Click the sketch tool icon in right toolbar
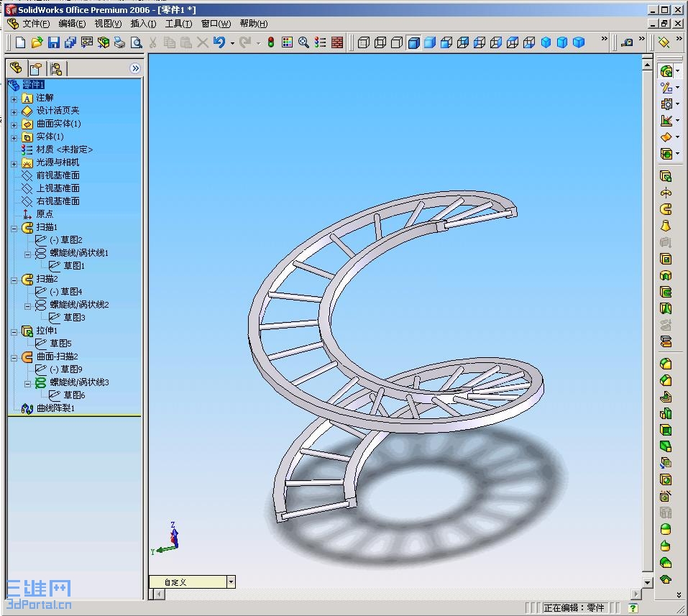688x616 pixels. point(666,88)
